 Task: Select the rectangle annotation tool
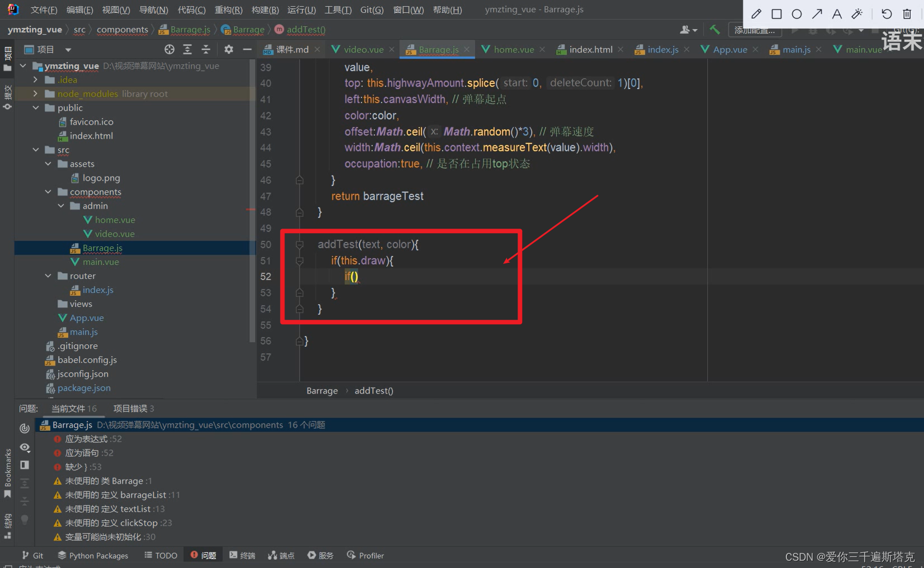click(x=776, y=14)
